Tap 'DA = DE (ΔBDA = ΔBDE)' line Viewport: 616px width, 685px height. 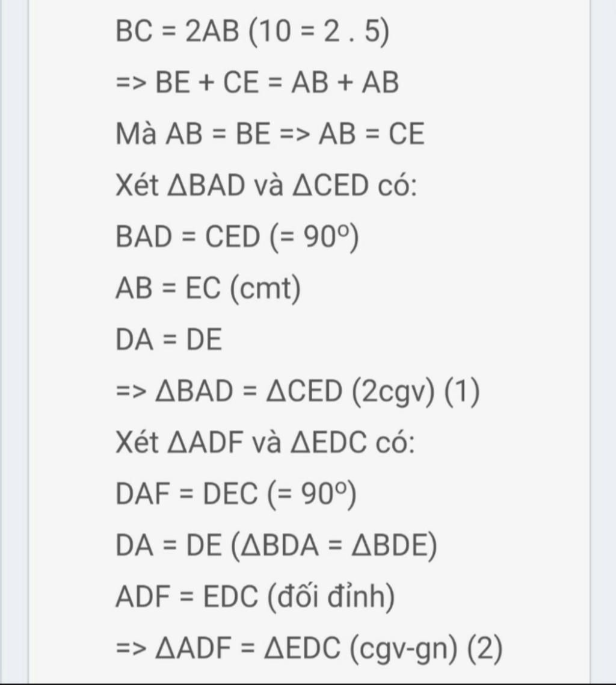pos(276,545)
